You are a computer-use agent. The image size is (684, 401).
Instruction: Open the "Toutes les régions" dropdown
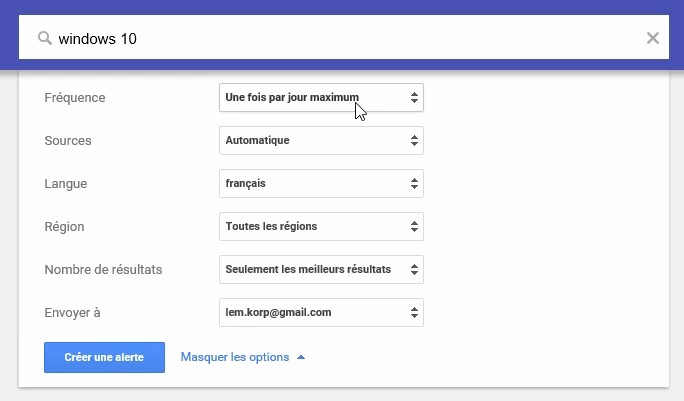[x=310, y=227]
